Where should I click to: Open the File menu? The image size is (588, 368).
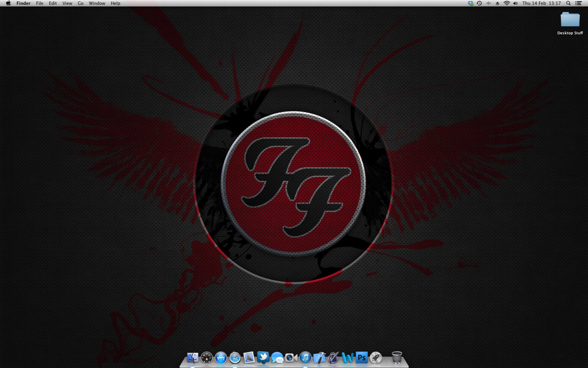click(x=40, y=3)
